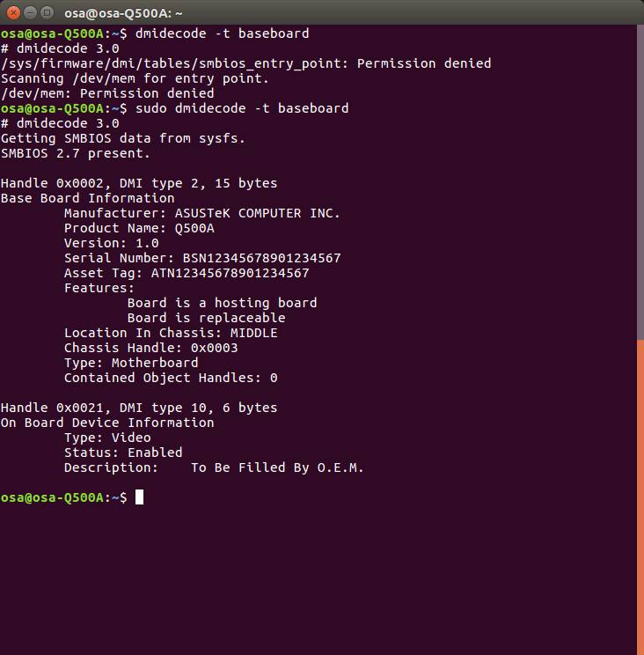This screenshot has width=644, height=655.
Task: Close the terminal window
Action: (x=12, y=12)
